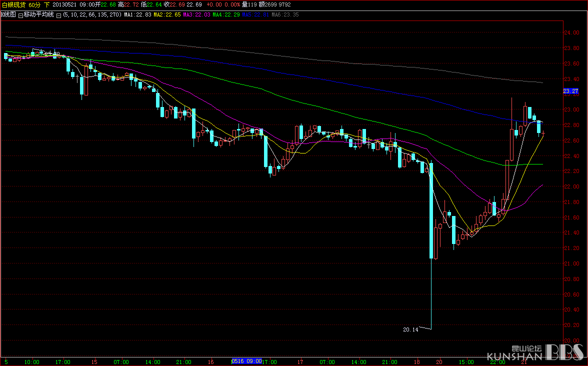588x366 pixels.
Task: Click the 24.00 price axis label
Action: pos(571,32)
